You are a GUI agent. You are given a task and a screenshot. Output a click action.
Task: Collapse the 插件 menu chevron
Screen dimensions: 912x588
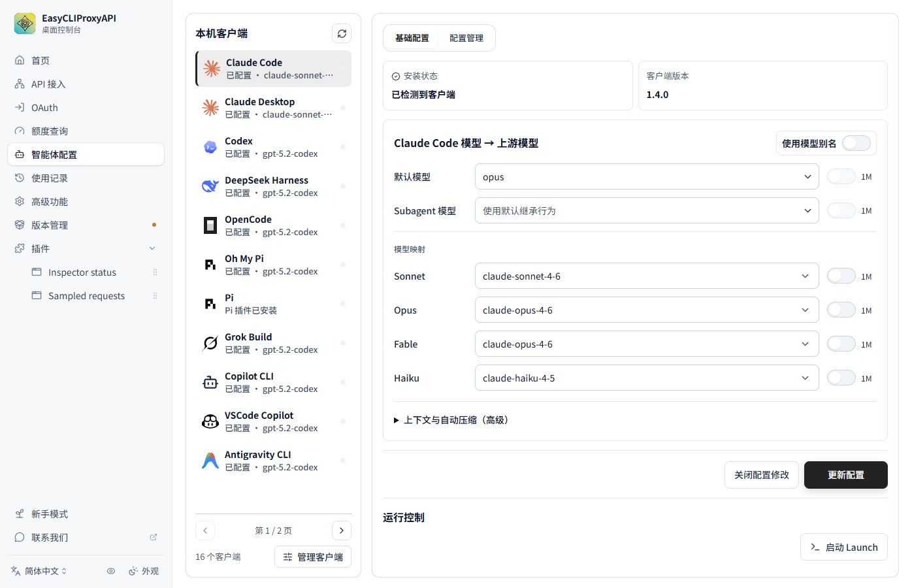click(x=152, y=248)
